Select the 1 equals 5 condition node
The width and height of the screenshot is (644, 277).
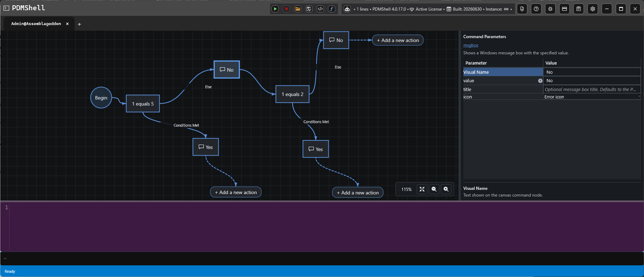coord(143,104)
